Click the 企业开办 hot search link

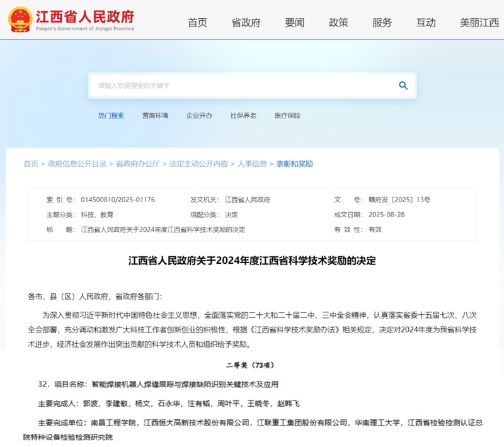(199, 116)
